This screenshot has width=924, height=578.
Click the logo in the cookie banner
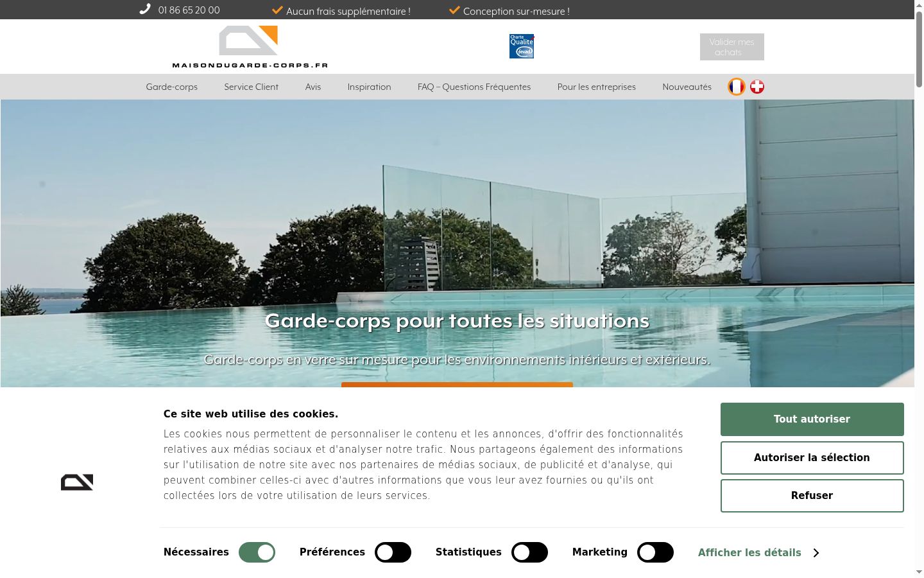point(77,482)
